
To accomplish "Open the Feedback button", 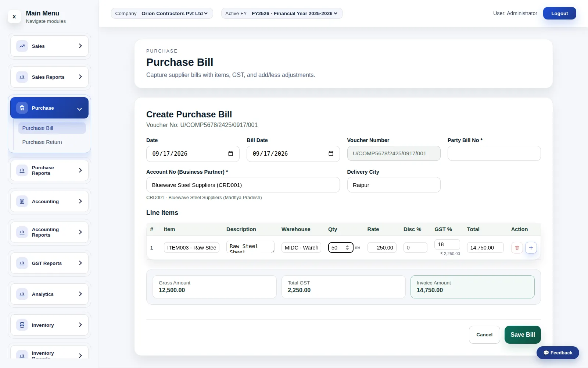I will click(557, 353).
